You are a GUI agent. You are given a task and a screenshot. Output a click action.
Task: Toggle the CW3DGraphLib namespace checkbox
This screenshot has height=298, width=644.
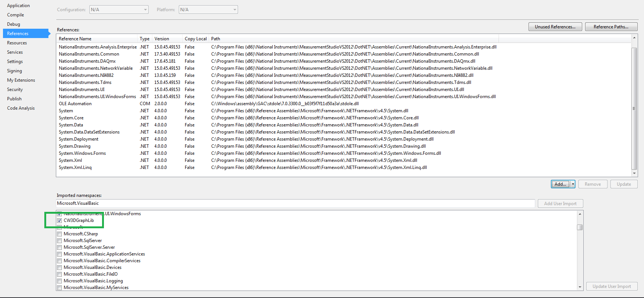59,220
